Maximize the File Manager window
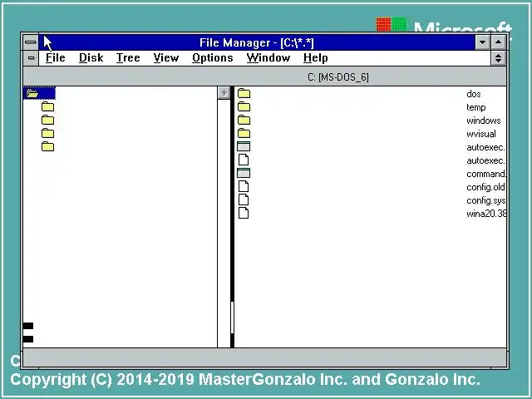 [499, 42]
